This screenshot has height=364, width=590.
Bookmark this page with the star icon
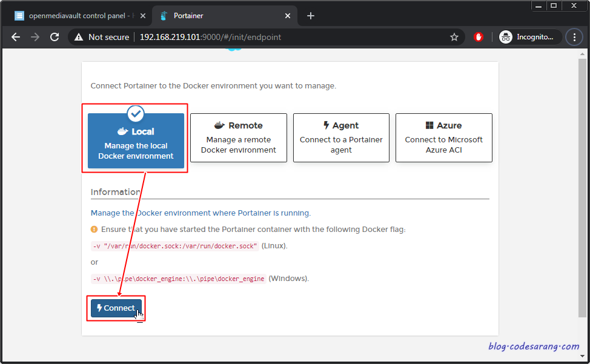click(454, 37)
